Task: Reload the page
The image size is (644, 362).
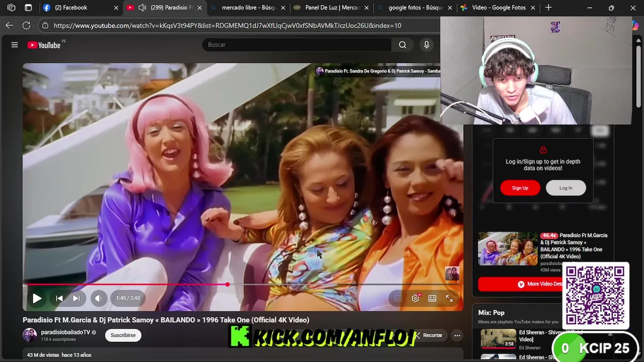Action: [27, 25]
